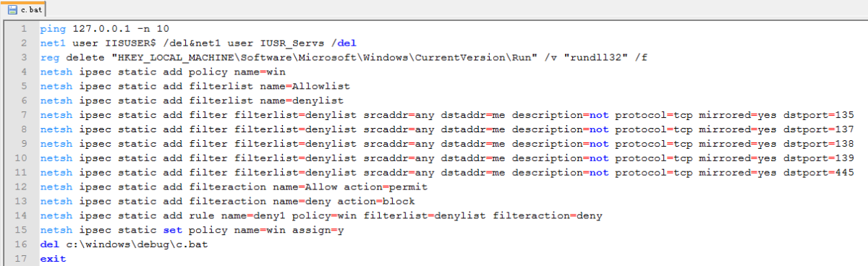Screen dimensions: 868x266
Task: Click line number 1 in the gutter
Action: (x=24, y=29)
